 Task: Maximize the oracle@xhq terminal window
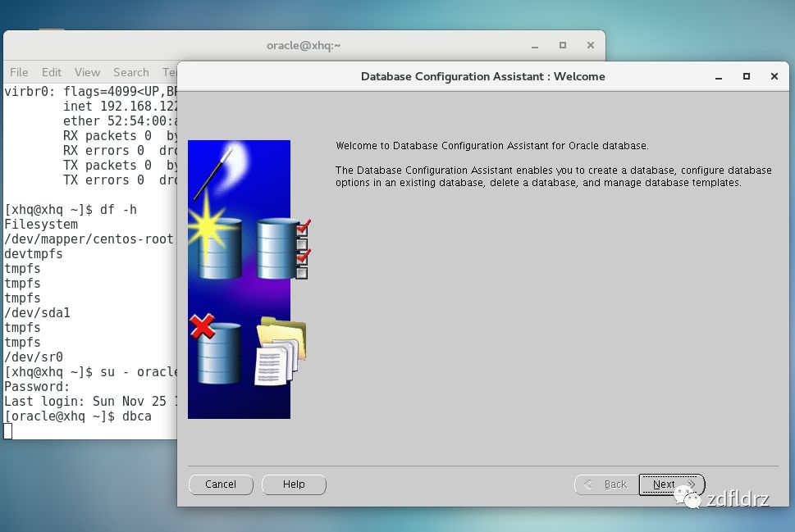tap(563, 45)
